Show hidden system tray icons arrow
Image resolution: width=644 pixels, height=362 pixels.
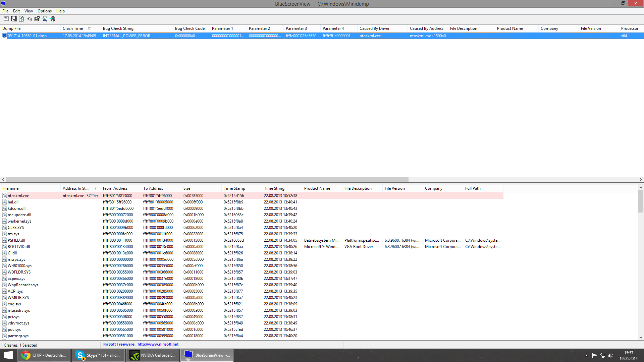point(586,356)
